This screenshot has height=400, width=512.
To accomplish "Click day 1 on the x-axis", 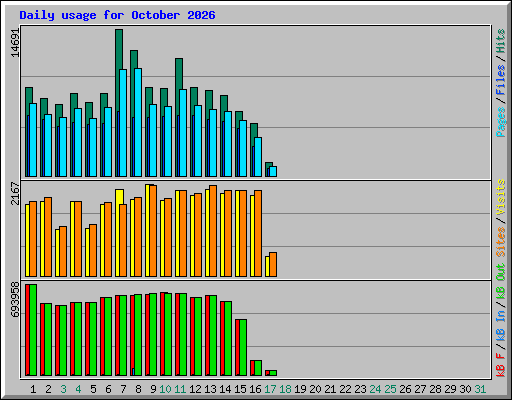I will pos(33,389).
